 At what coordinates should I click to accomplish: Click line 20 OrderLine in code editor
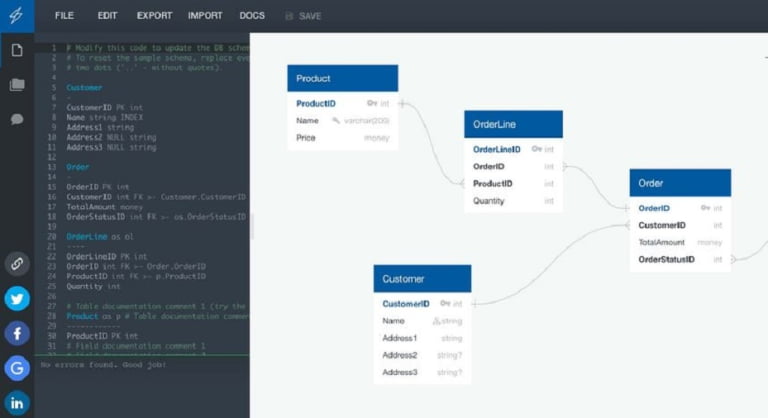pos(87,236)
